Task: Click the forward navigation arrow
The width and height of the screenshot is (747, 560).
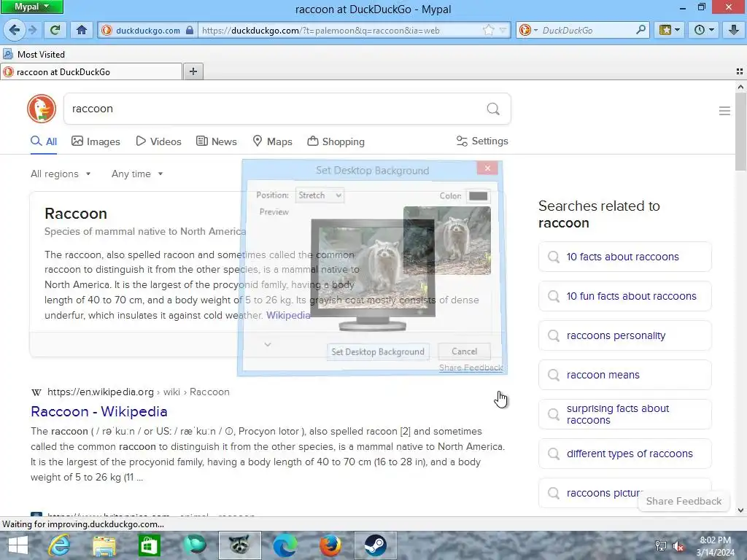Action: point(32,30)
